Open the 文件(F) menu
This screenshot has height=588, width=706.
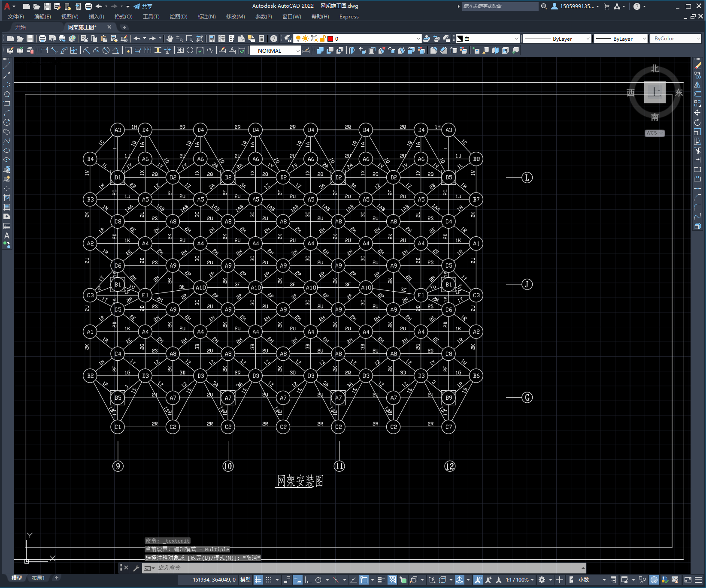[x=16, y=17]
